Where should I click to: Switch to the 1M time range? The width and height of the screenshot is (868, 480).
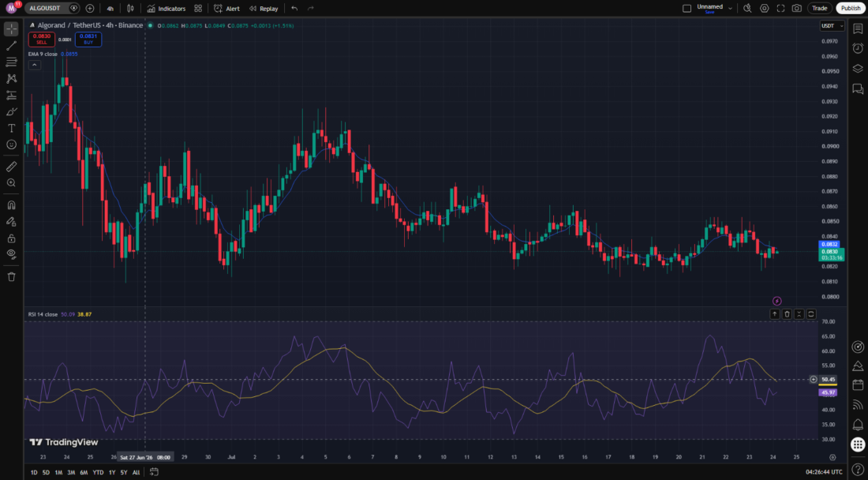(x=58, y=472)
